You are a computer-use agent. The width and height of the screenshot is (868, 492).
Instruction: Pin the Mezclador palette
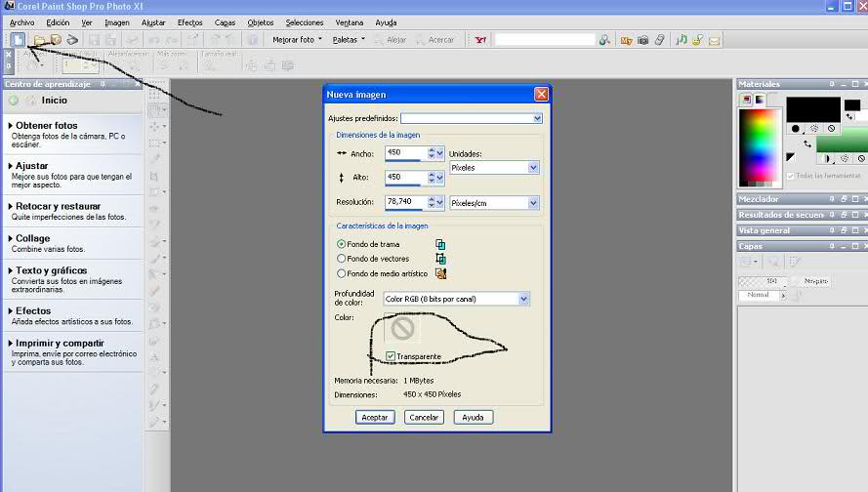(x=832, y=199)
